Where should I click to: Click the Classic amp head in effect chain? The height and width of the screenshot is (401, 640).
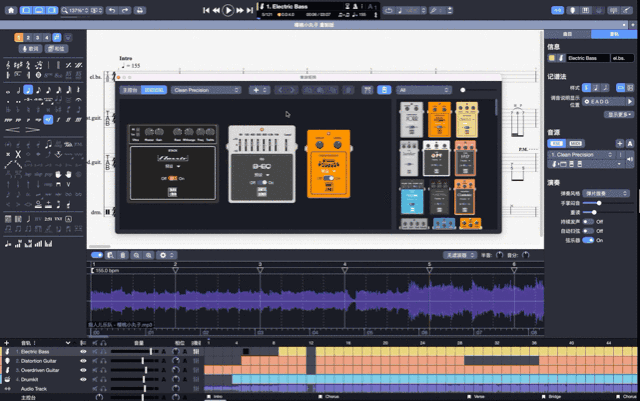171,164
